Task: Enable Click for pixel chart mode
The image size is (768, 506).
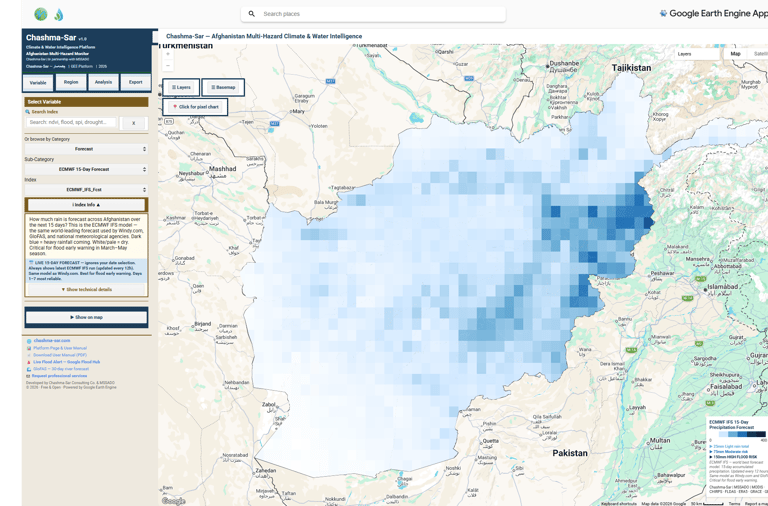Action: 195,107
